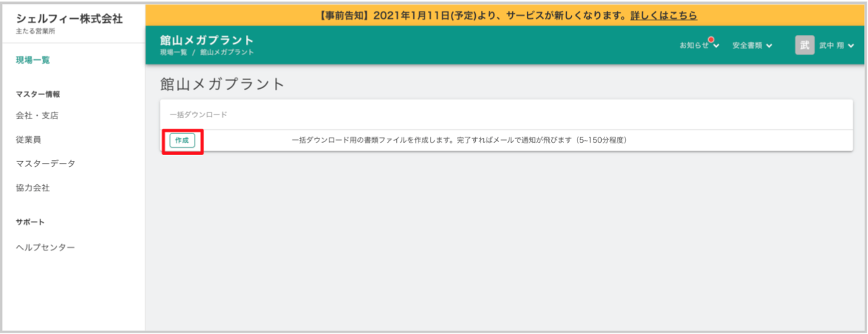Open 現場一覧 in the sidebar
Image resolution: width=868 pixels, height=334 pixels.
point(33,60)
